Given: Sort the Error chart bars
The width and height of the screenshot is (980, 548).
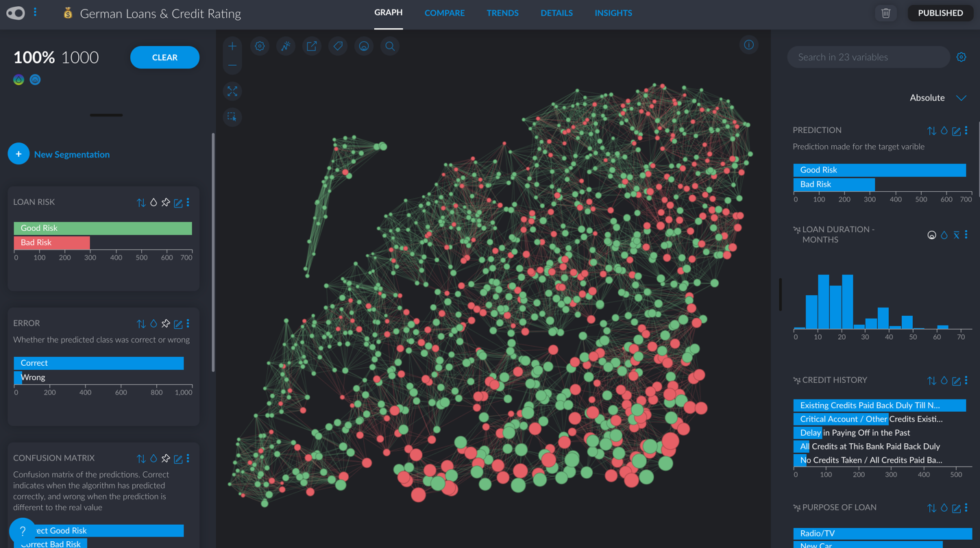Looking at the screenshot, I should tap(141, 324).
